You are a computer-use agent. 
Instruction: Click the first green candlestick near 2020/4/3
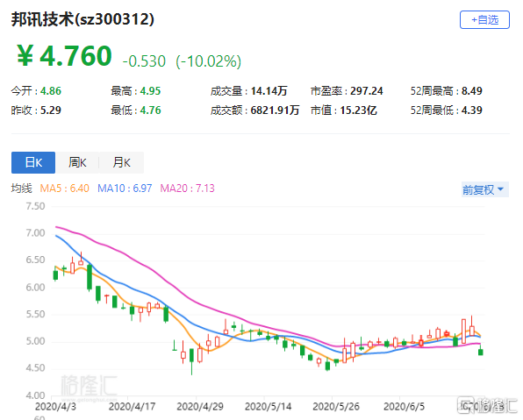(x=55, y=274)
